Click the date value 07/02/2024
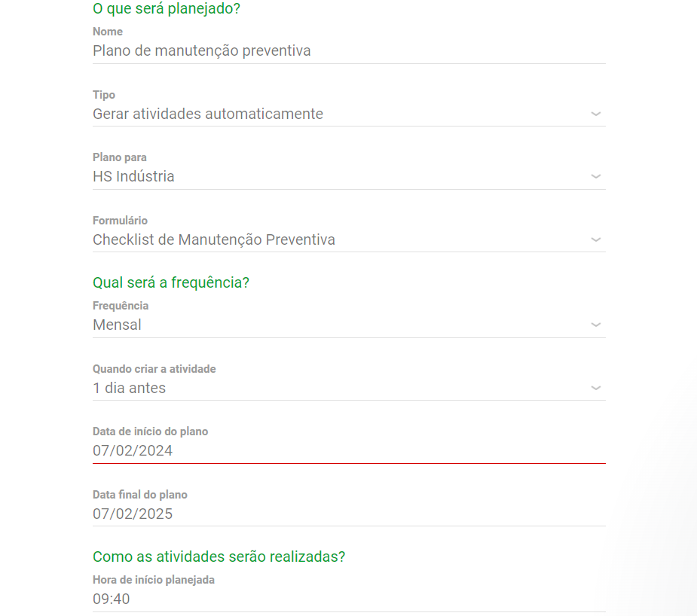This screenshot has height=616, width=697. pyautogui.click(x=132, y=450)
